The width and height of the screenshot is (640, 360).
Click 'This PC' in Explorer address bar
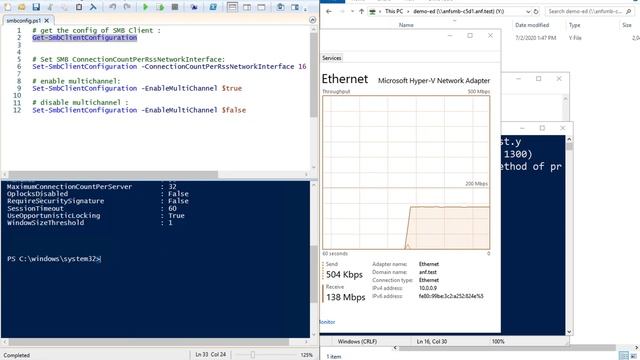[393, 11]
